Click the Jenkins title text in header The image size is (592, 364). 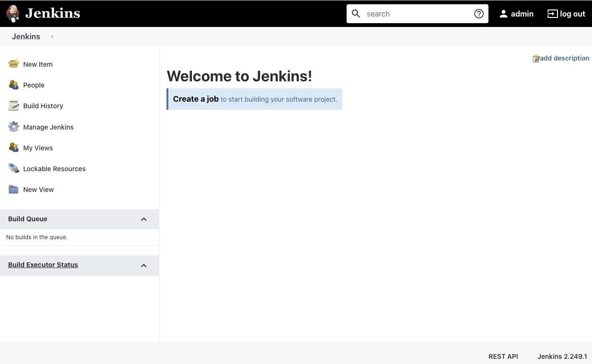pos(52,13)
